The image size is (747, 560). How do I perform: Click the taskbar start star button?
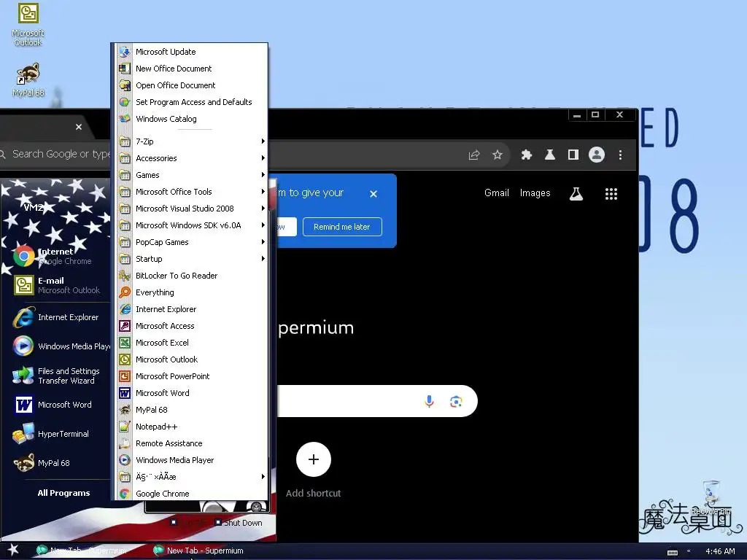click(x=13, y=550)
